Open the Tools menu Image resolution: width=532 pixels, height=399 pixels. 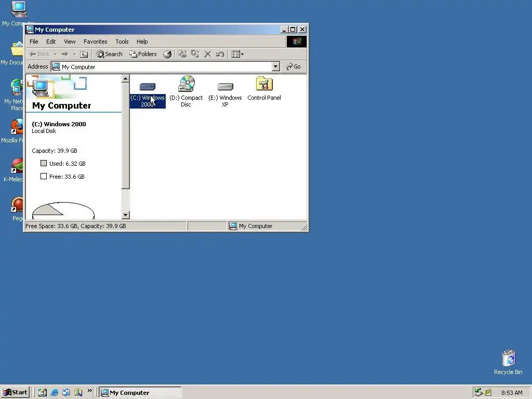[x=122, y=42]
